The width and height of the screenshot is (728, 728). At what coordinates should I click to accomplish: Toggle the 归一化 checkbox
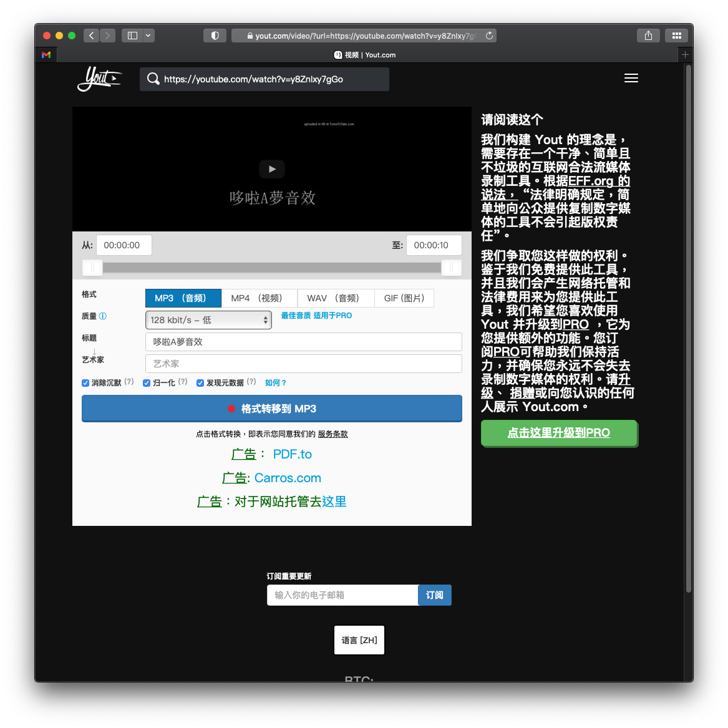click(147, 383)
